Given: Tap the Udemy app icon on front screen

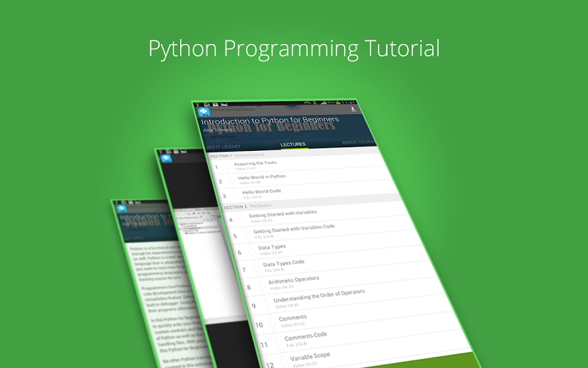Looking at the screenshot, I should click(x=204, y=112).
